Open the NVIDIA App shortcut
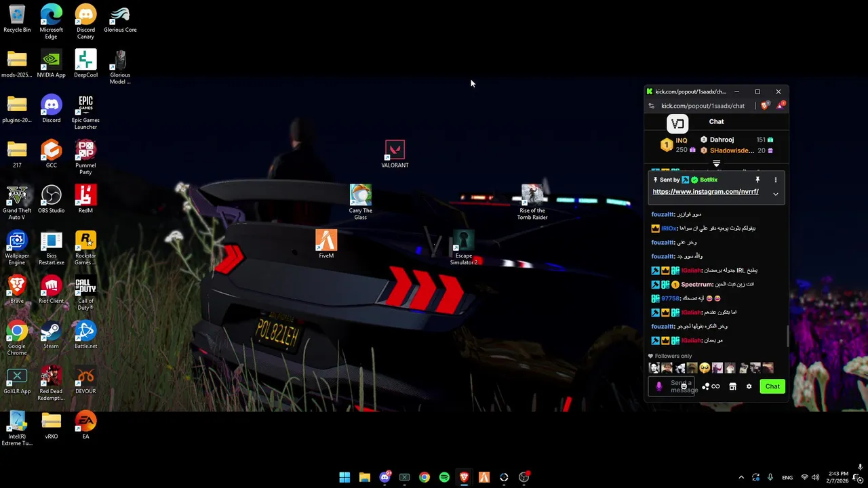This screenshot has width=868, height=488. (51, 64)
